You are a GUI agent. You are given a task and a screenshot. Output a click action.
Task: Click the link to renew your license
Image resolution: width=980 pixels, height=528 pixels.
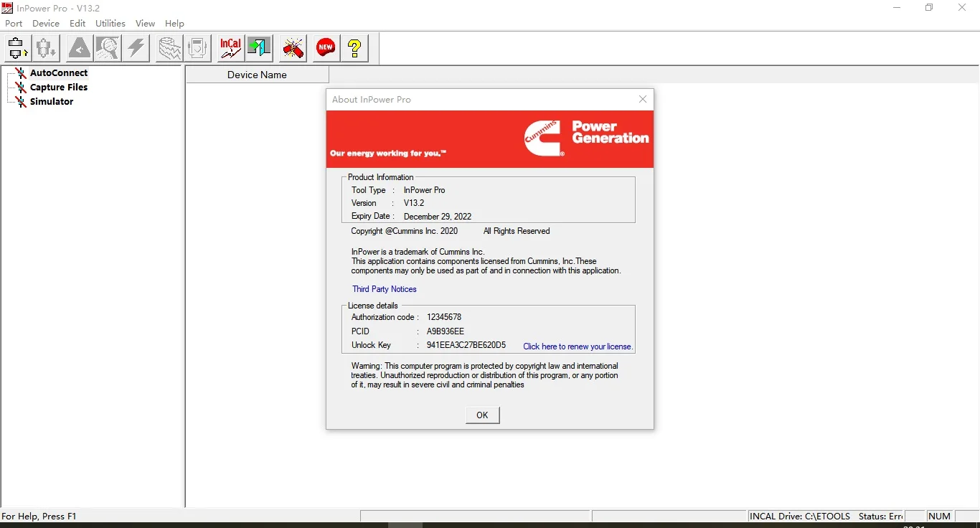(576, 346)
